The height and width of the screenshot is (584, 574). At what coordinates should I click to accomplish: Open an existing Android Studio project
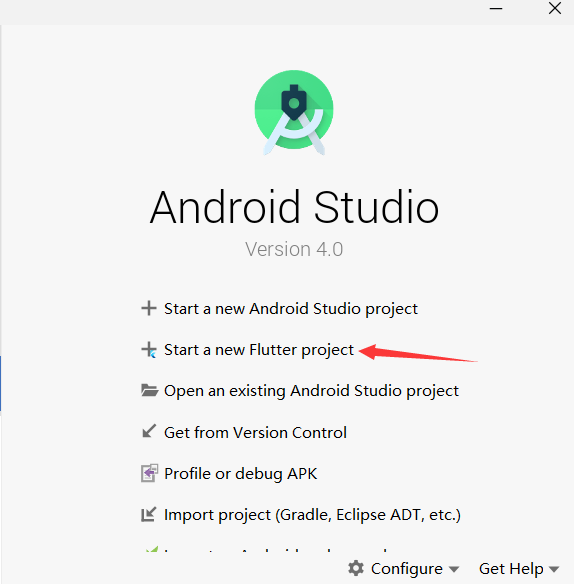coord(311,391)
